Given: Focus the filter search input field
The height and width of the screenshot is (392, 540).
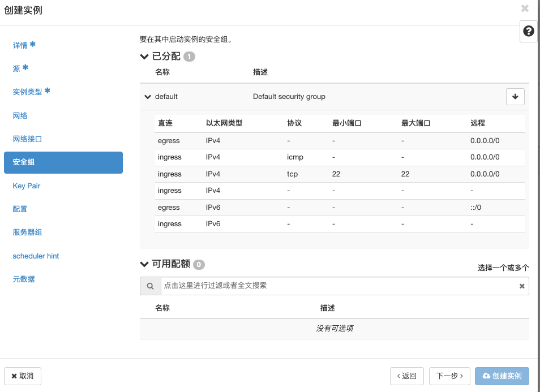Looking at the screenshot, I should (x=339, y=286).
